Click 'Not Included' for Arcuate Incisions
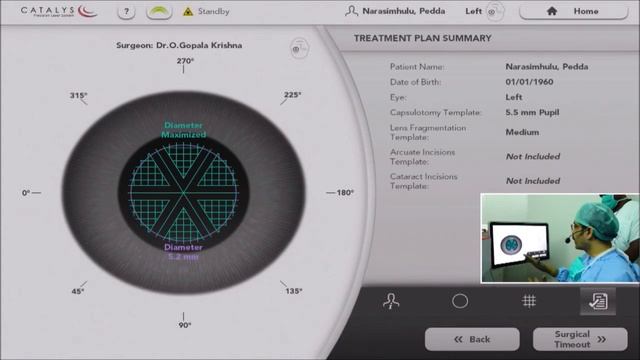 click(x=533, y=156)
